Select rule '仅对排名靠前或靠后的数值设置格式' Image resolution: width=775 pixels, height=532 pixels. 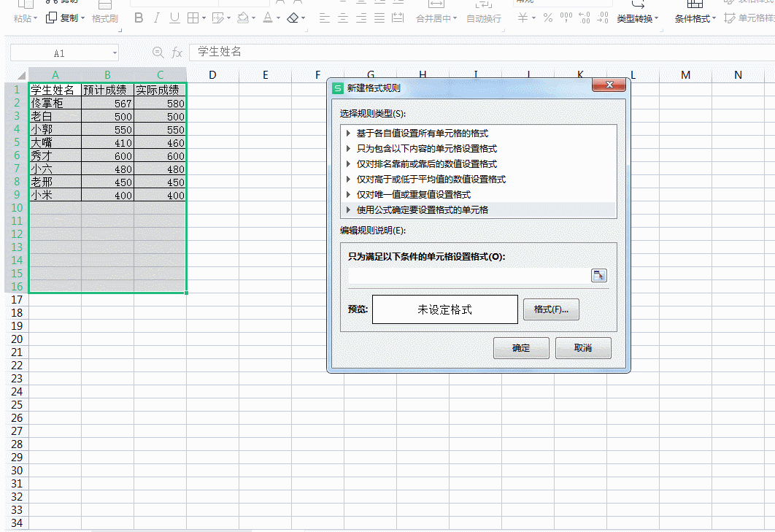pos(427,163)
